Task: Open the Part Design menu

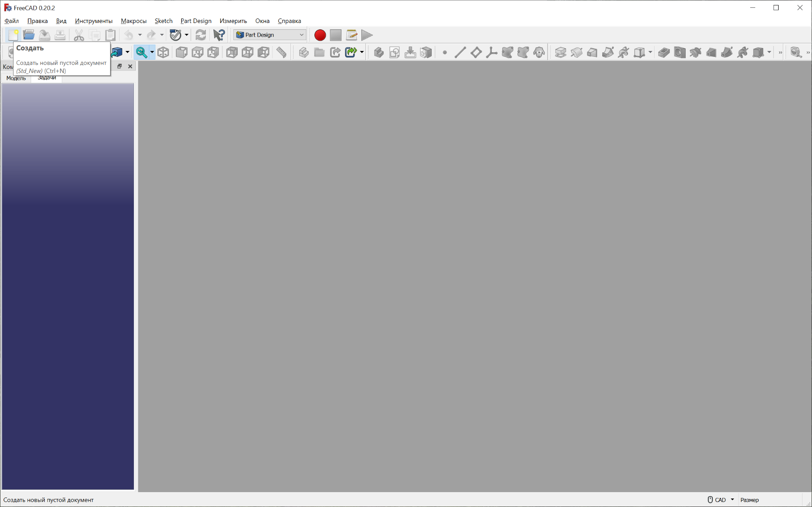Action: [x=196, y=21]
